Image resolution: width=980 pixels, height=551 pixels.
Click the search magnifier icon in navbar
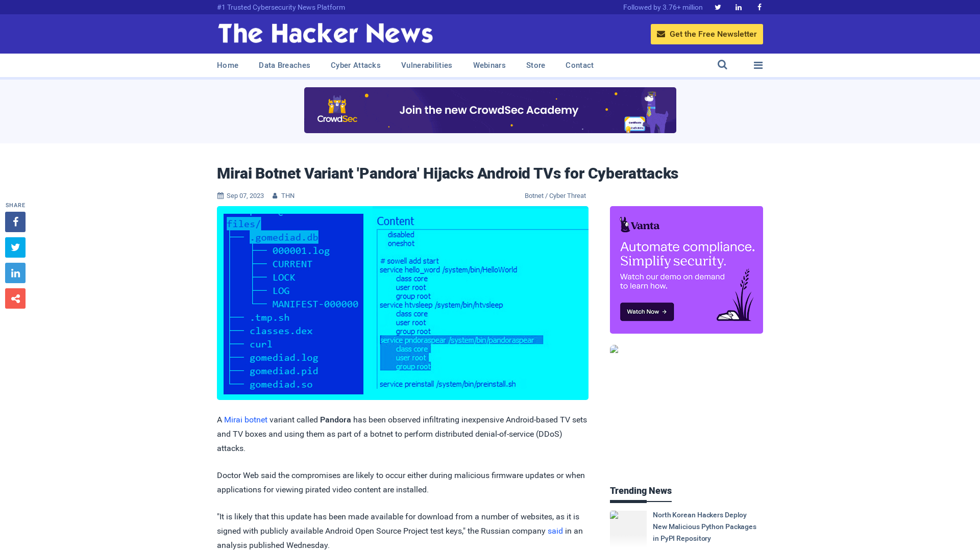pos(722,65)
